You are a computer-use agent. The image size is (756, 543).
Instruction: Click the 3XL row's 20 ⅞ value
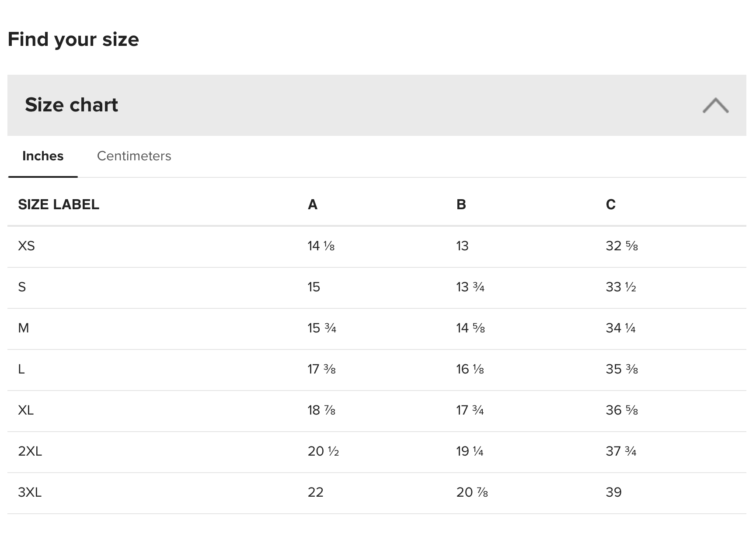point(472,492)
